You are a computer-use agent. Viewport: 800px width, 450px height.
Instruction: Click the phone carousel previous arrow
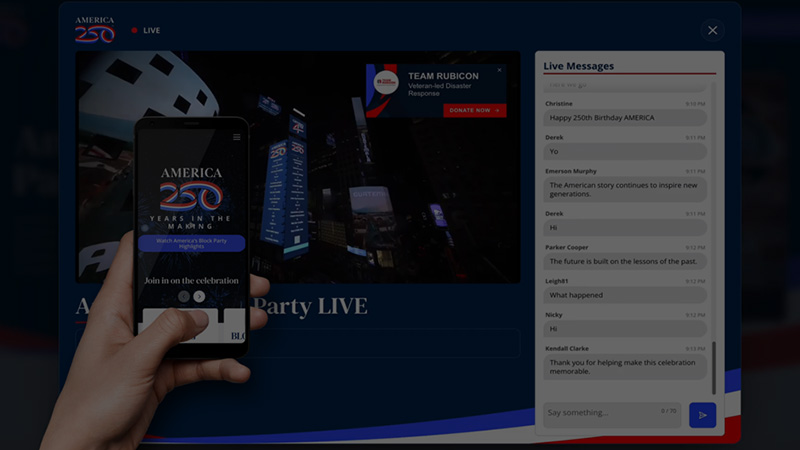[184, 296]
